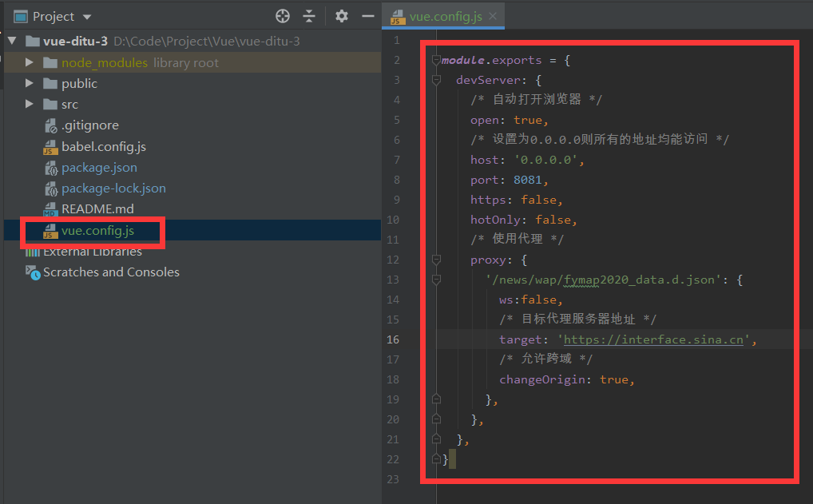Image resolution: width=813 pixels, height=504 pixels.
Task: Click the node_modules folder icon
Action: (50, 63)
